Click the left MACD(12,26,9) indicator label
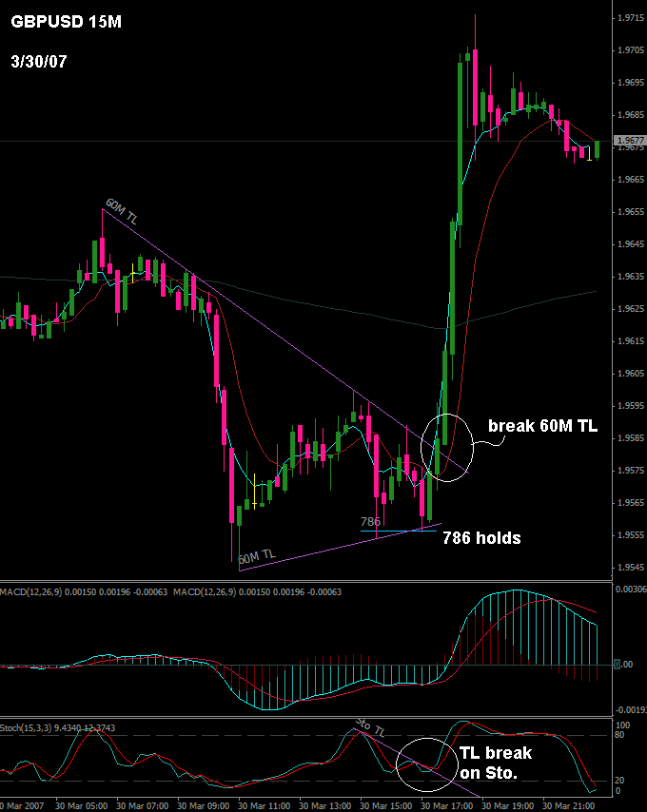The image size is (647, 812). pyautogui.click(x=85, y=591)
